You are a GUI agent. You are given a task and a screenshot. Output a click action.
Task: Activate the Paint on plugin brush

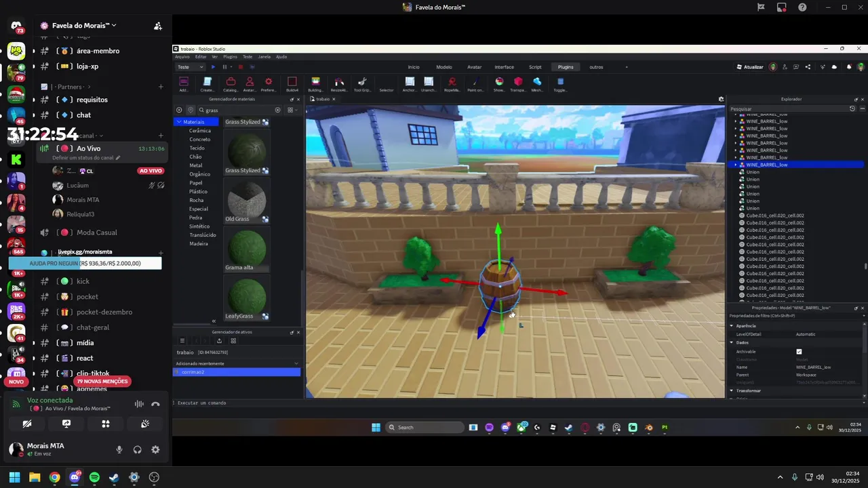click(x=475, y=82)
